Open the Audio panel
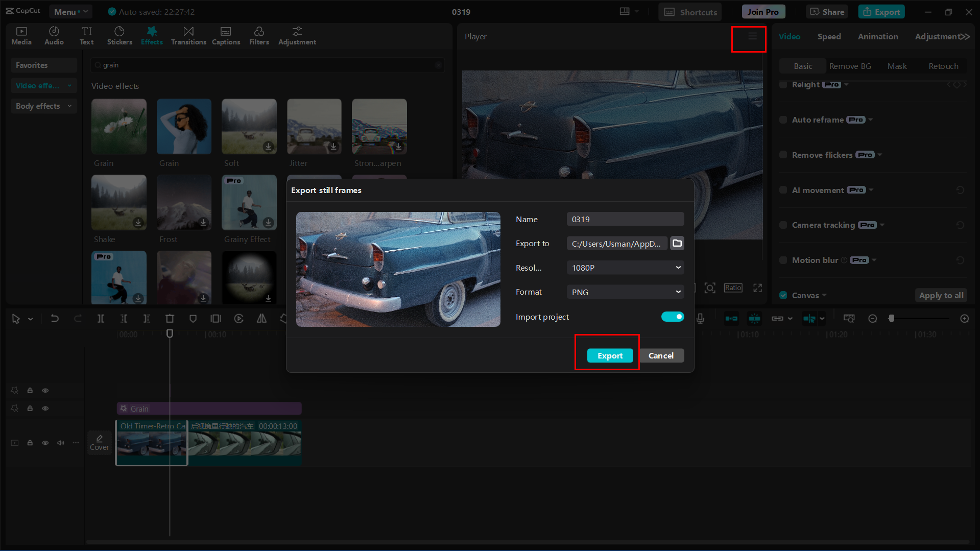Viewport: 980px width, 551px height. (x=54, y=35)
